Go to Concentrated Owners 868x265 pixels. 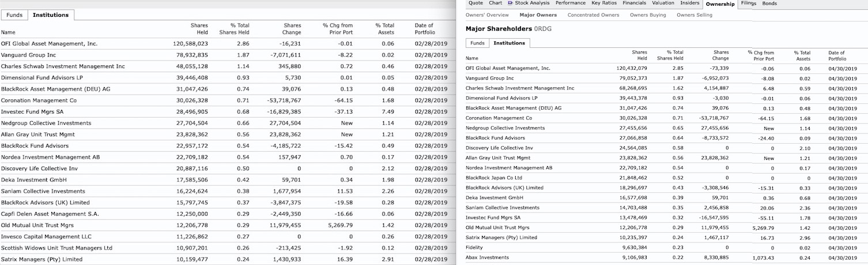point(594,15)
